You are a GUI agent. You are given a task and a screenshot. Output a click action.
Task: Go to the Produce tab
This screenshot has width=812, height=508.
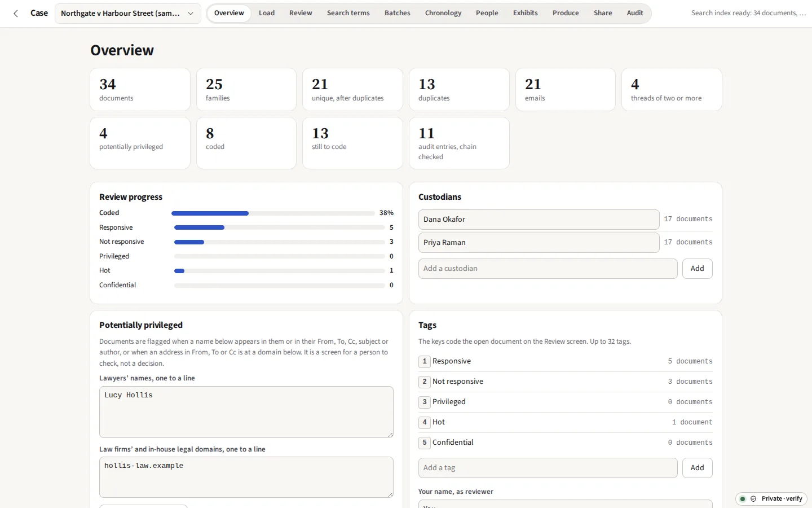pyautogui.click(x=566, y=13)
